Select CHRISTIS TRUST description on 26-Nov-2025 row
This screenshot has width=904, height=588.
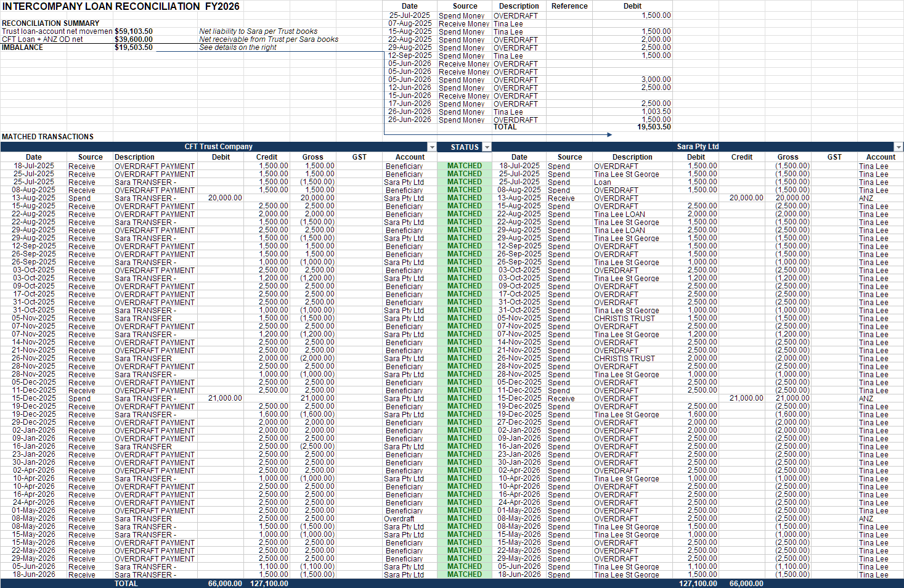coord(624,358)
